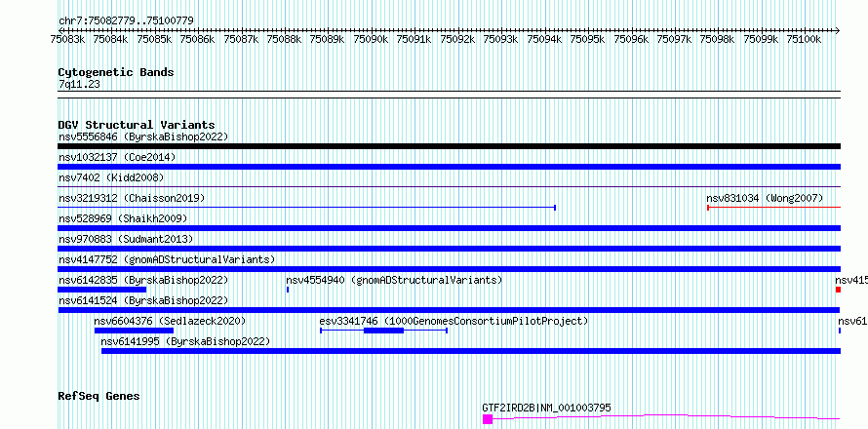Click the blue nsv1032137 variant bar
Image resolution: width=868 pixels, height=429 pixels.
449,167
